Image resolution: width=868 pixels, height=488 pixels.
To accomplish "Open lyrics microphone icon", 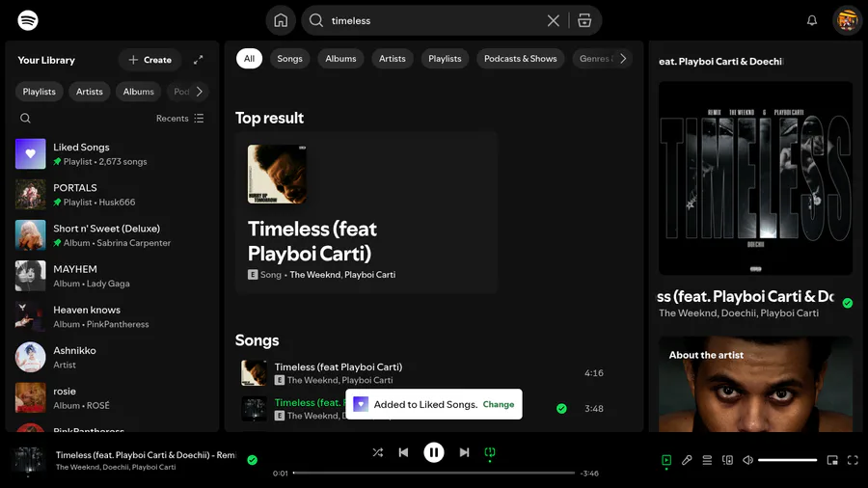I will (x=687, y=460).
